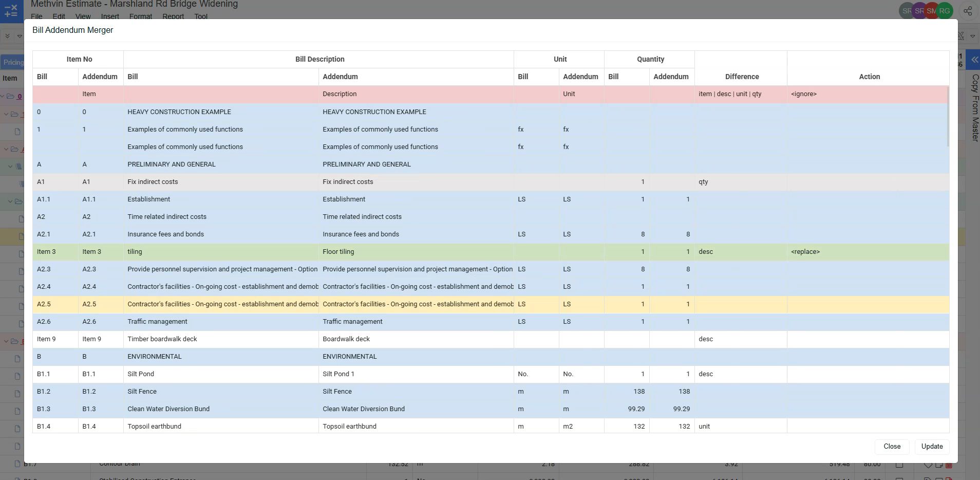Screen dimensions: 980x480
Task: Open the dropdown arrow next to expand-all
Action: [20, 36]
